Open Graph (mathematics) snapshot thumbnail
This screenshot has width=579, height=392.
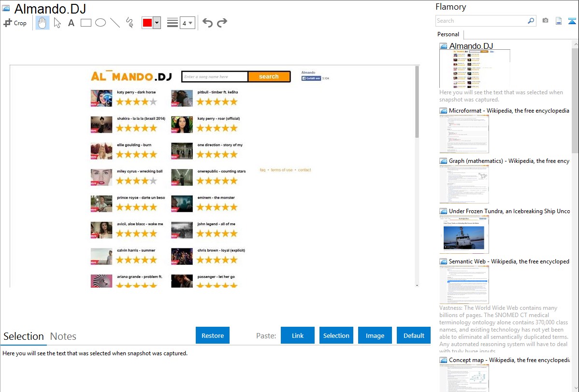click(x=464, y=184)
